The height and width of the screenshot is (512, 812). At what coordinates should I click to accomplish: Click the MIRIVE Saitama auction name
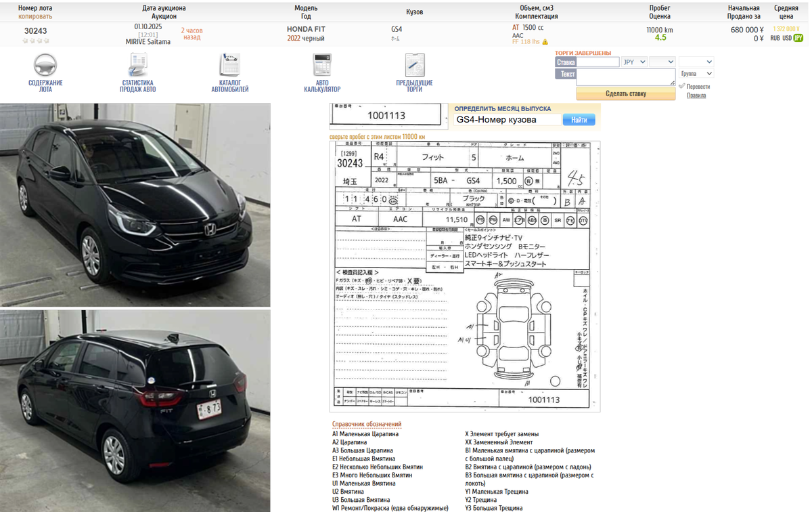(148, 41)
